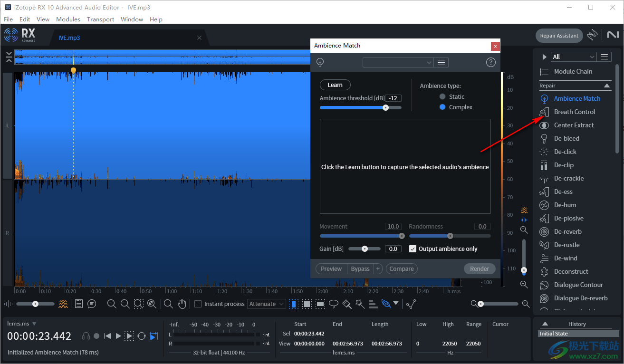Select the Static ambience type

point(442,96)
